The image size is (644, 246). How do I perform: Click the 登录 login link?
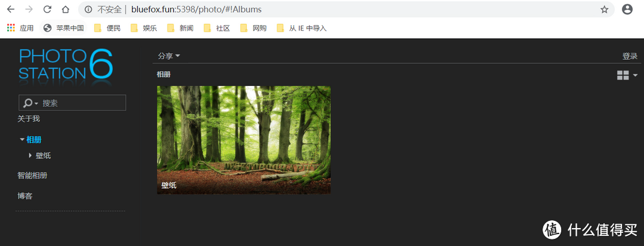pyautogui.click(x=630, y=56)
